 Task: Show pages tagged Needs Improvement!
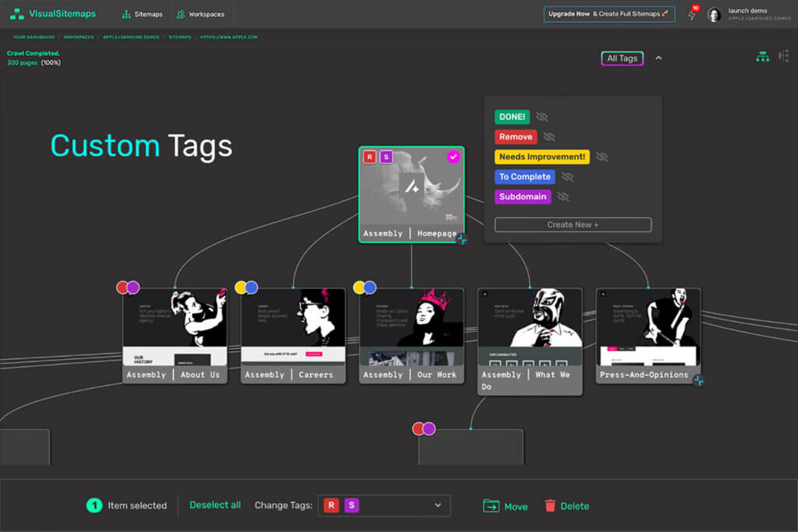(x=542, y=157)
